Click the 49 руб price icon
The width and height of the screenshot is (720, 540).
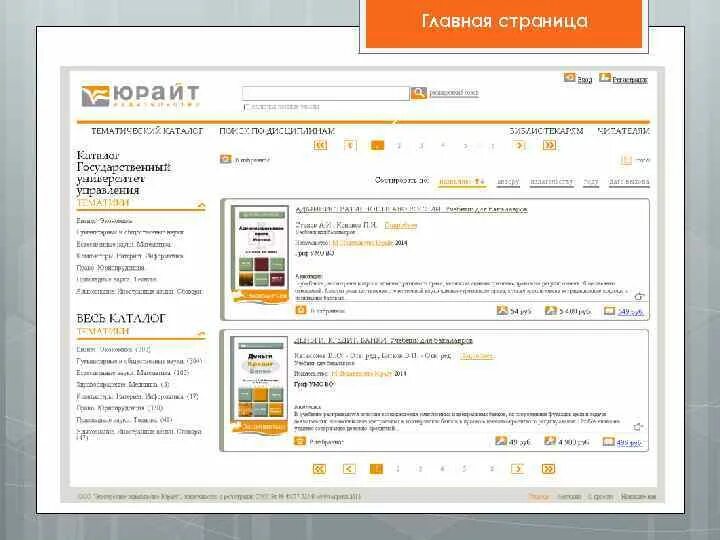coord(501,441)
